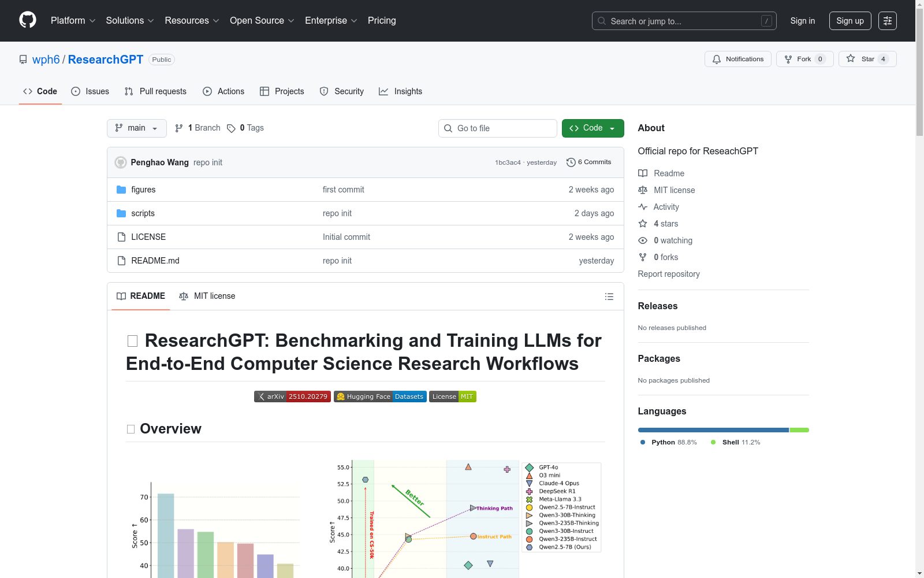The height and width of the screenshot is (578, 924).
Task: Open the command palette icon button
Action: pos(888,21)
